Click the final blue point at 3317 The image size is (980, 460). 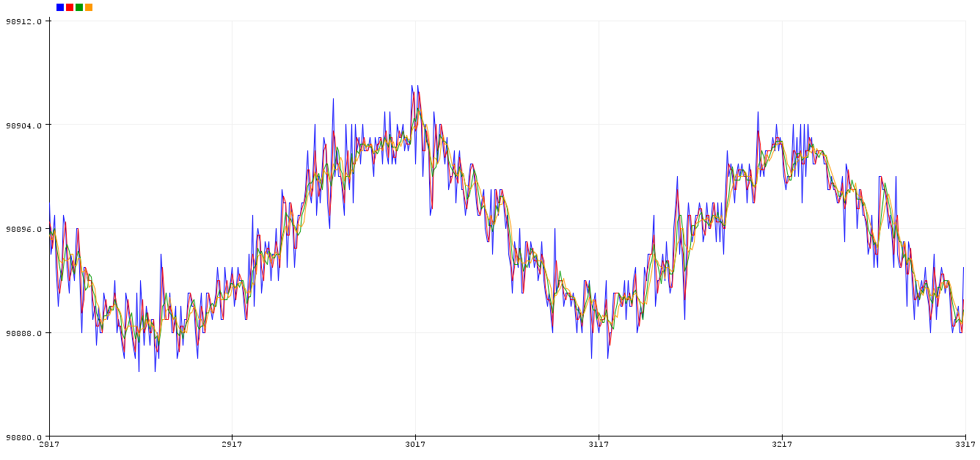(x=964, y=268)
